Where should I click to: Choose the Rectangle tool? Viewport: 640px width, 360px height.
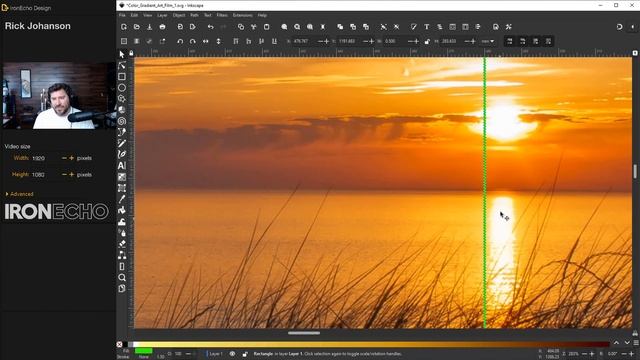pos(122,76)
